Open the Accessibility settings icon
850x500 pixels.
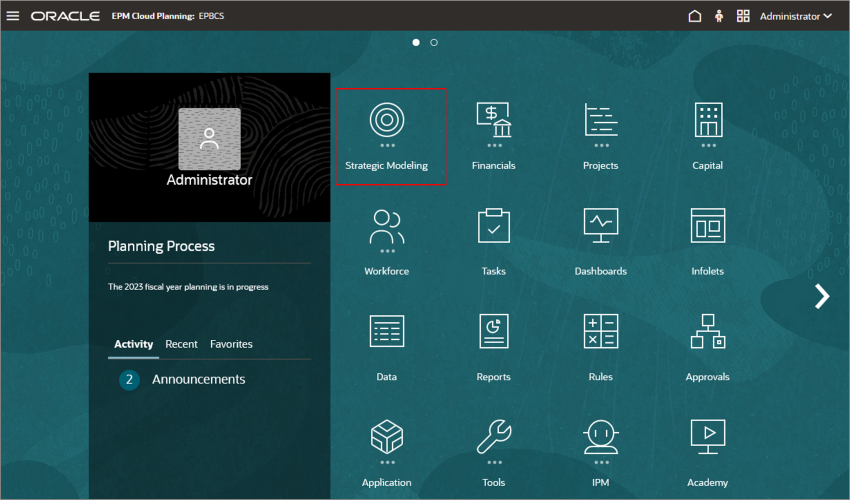point(719,16)
